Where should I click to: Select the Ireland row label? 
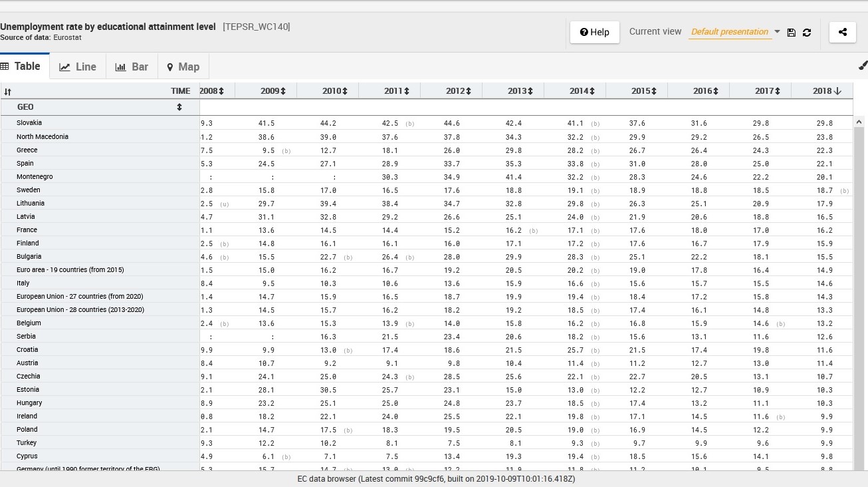[x=27, y=416]
